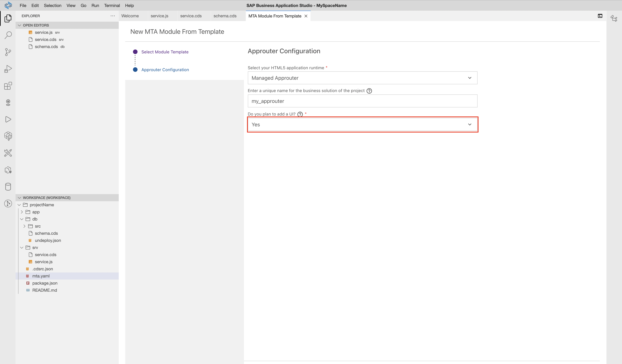Click the Run Configurations play icon
Image resolution: width=622 pixels, height=364 pixels.
(8, 119)
